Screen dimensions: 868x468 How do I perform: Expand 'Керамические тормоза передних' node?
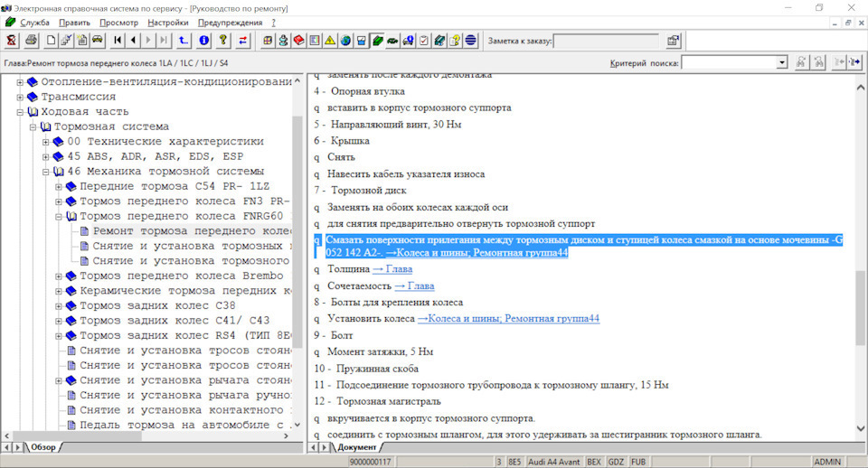click(59, 291)
